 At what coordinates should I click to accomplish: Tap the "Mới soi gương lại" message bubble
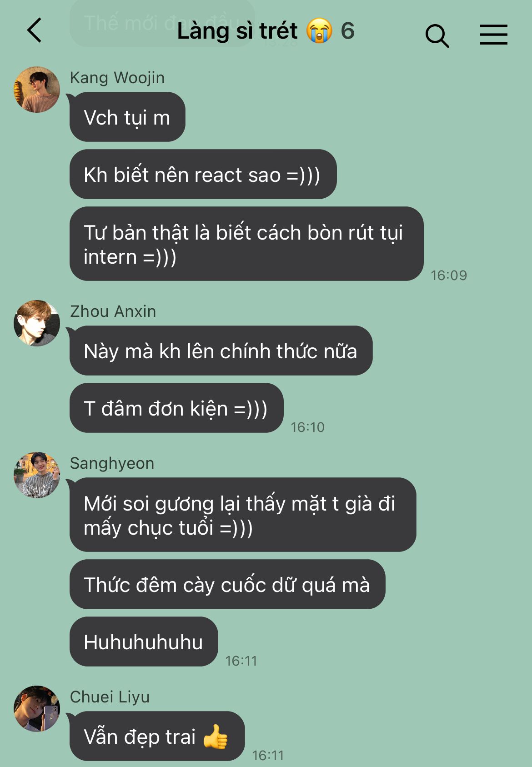point(243,515)
